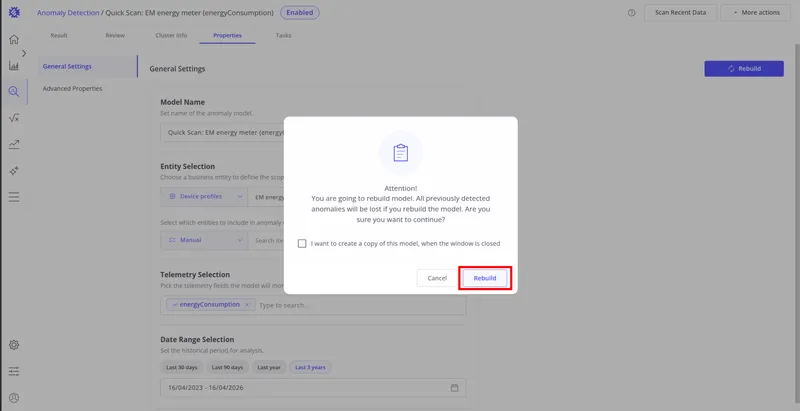The image size is (800, 411).
Task: Switch to the Review tab
Action: pos(115,35)
